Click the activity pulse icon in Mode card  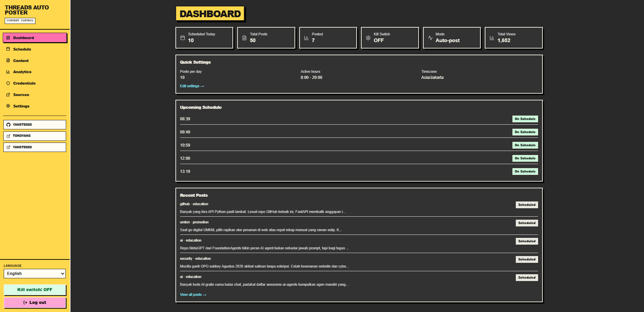(x=430, y=38)
